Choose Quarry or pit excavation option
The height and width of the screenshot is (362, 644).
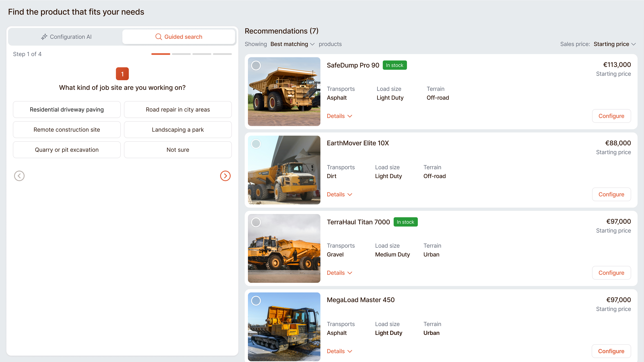(67, 150)
